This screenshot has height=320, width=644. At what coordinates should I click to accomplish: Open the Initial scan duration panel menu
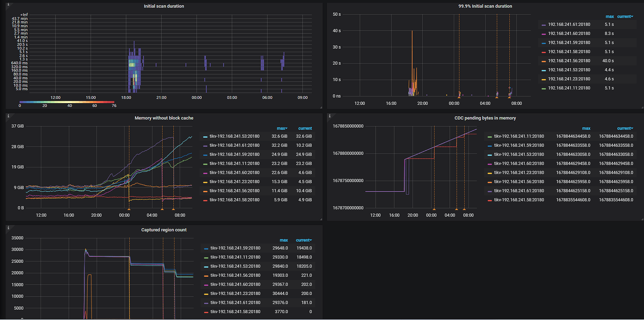tap(164, 6)
